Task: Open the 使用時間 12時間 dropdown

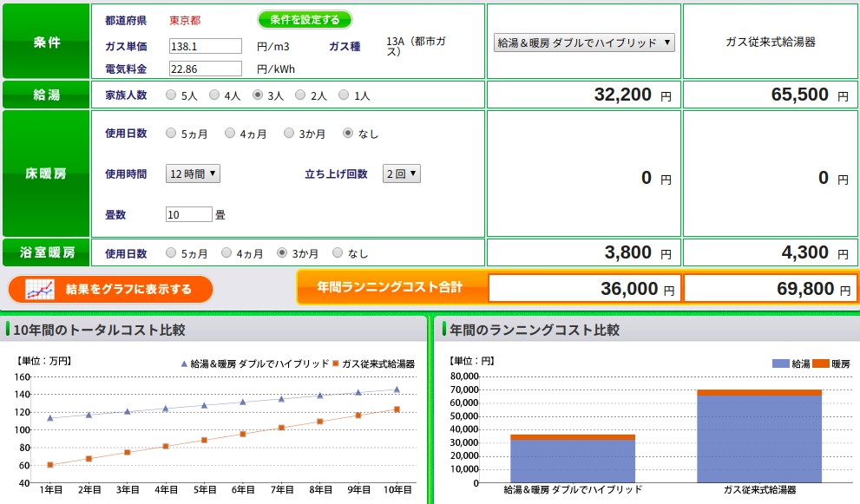Action: (193, 173)
